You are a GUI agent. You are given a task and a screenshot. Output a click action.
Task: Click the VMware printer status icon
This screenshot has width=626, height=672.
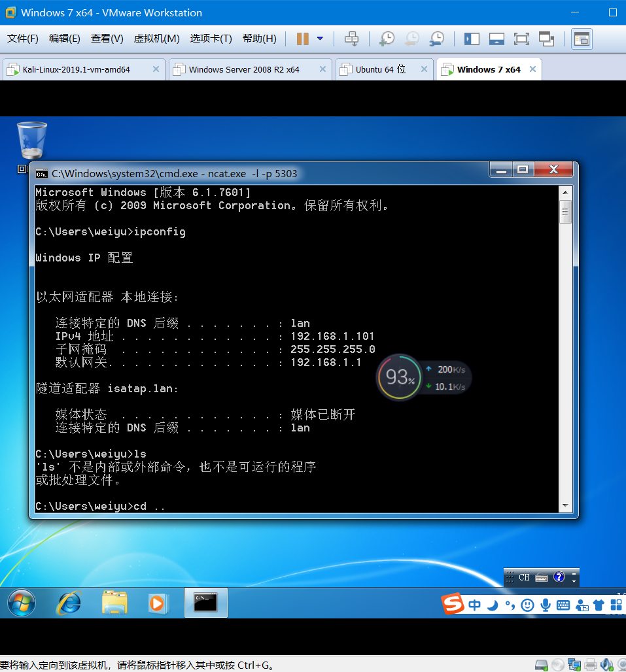point(591,665)
